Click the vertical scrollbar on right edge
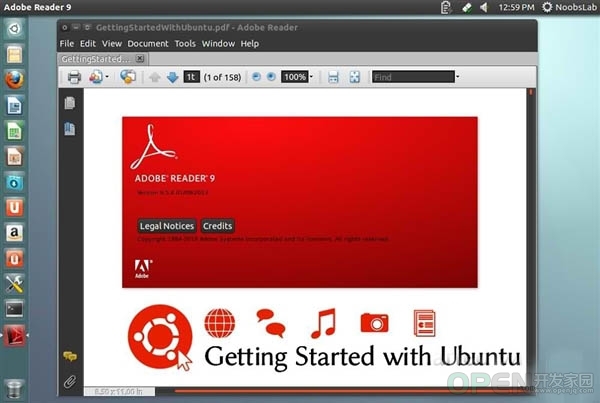Screen dimensions: 600x403 (x=531, y=237)
